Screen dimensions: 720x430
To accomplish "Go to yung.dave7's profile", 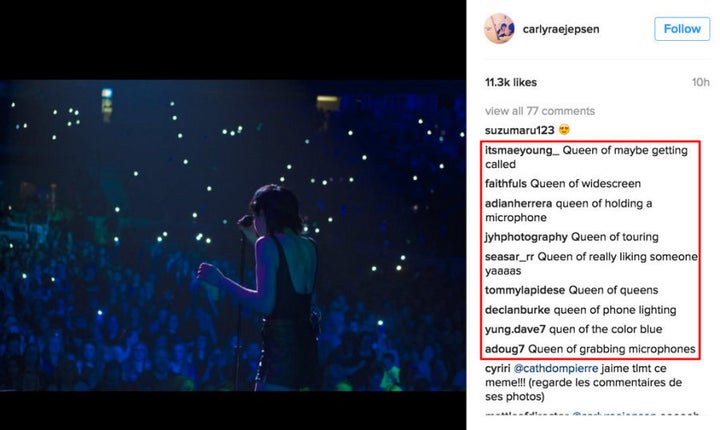I will 515,329.
